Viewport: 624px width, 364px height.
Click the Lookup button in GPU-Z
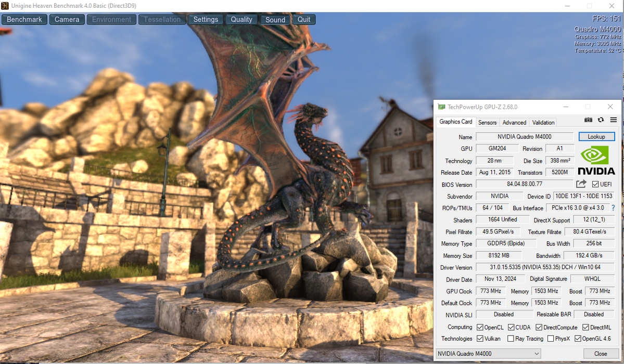(596, 136)
